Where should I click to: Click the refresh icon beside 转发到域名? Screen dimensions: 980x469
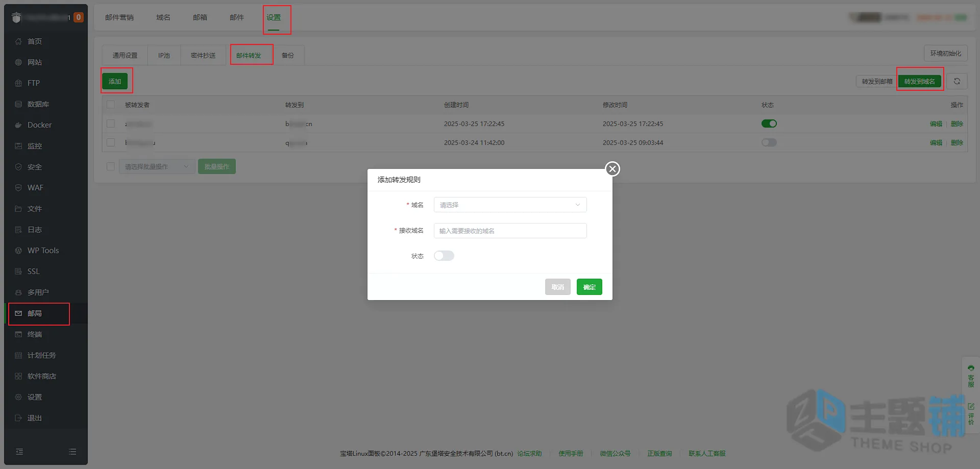pyautogui.click(x=957, y=81)
